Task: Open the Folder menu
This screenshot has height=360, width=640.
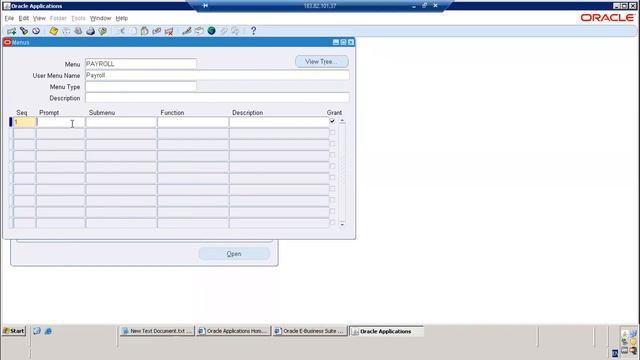Action: 58,18
